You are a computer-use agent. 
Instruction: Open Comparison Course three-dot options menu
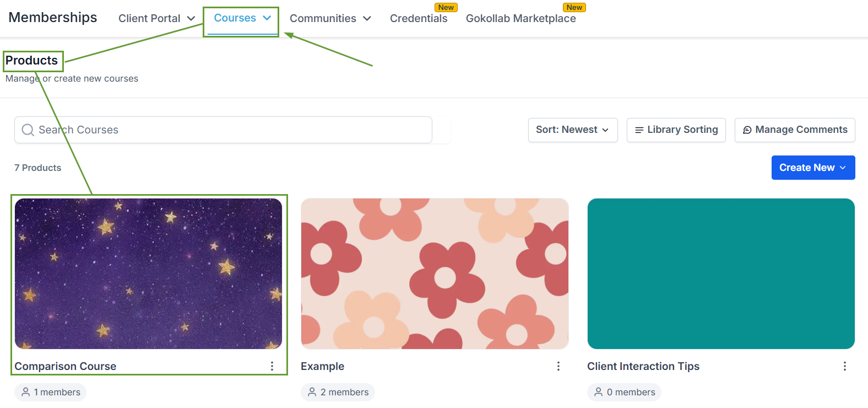(x=272, y=366)
